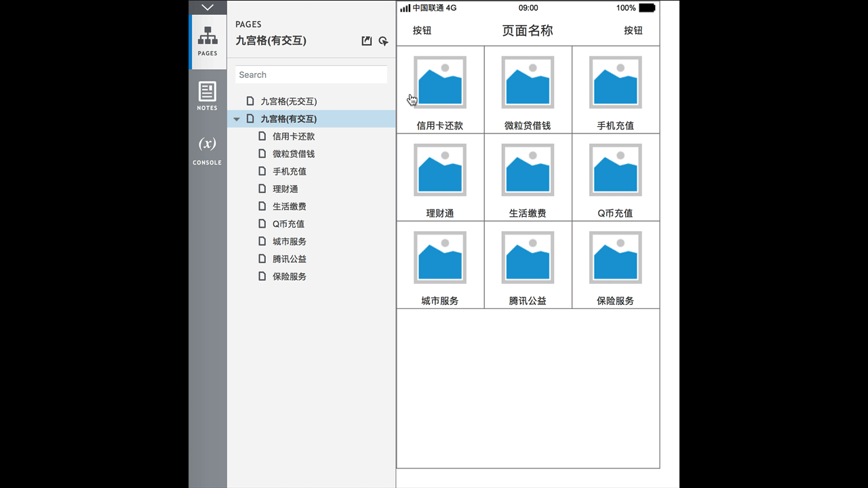Click the battery icon in phone status bar
Viewport: 868px width, 488px height.
(x=647, y=8)
